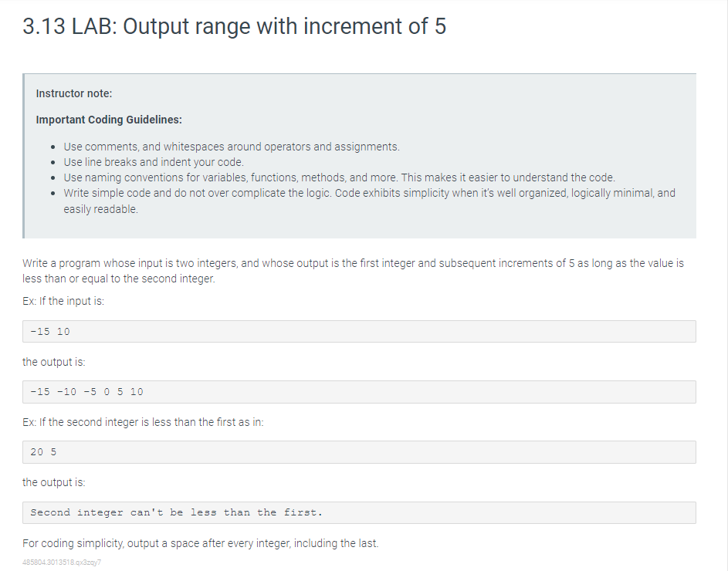Screen dimensions: 728x571
Task: Click the 'Second integer can't be less' box
Action: click(x=359, y=512)
